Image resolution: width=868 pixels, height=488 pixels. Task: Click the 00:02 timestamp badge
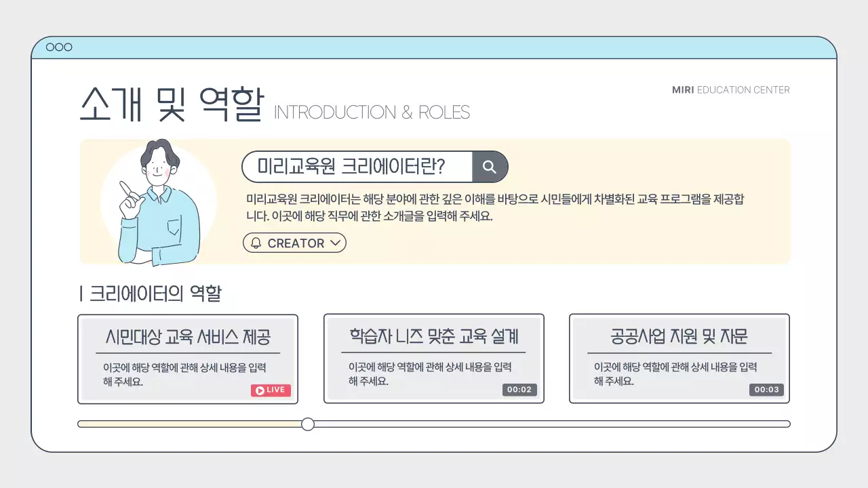(x=519, y=389)
